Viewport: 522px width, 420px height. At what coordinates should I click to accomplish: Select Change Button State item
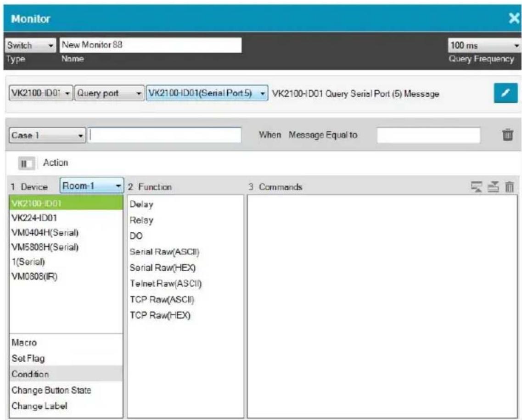coord(66,390)
